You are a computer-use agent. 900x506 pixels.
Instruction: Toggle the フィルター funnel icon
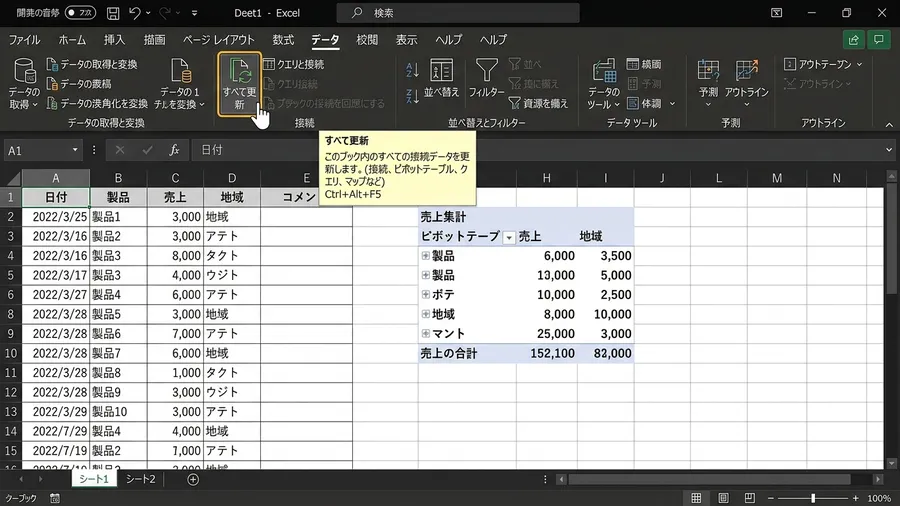(486, 70)
